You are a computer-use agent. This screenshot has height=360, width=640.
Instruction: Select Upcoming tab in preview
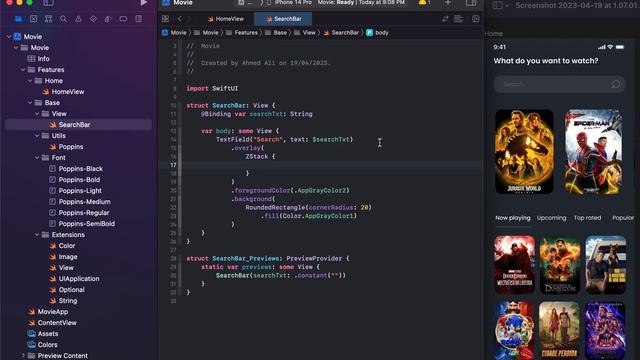[x=551, y=218]
